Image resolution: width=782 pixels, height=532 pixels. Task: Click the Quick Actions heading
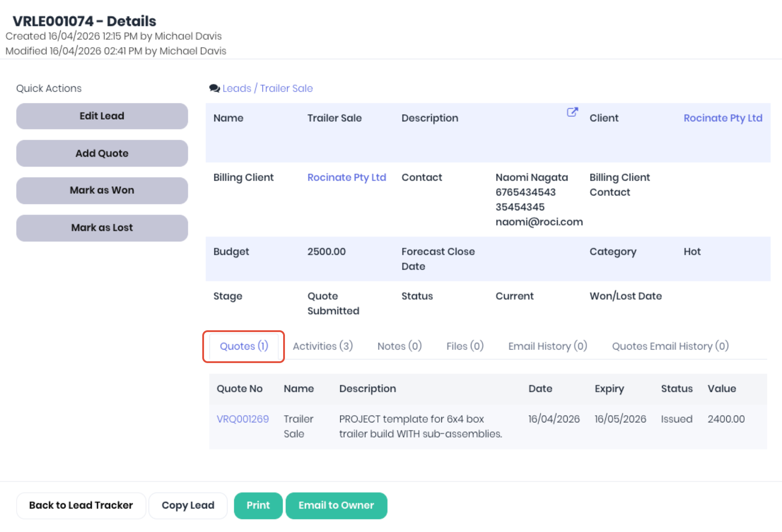tap(49, 89)
